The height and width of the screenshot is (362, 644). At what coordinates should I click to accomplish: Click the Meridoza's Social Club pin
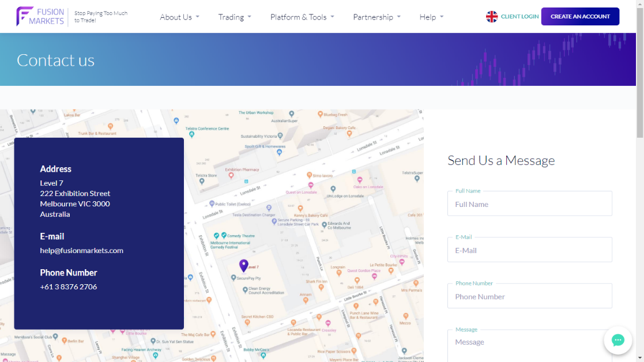55,337
